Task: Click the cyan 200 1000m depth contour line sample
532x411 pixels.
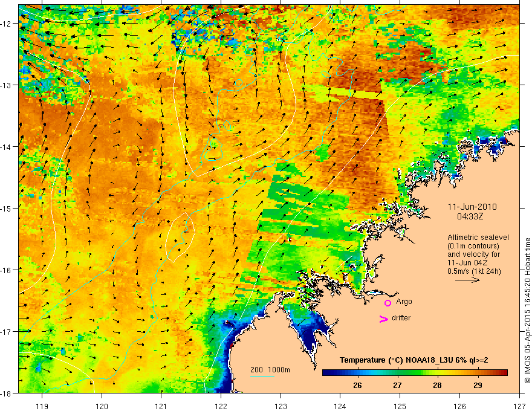Action: [262, 376]
